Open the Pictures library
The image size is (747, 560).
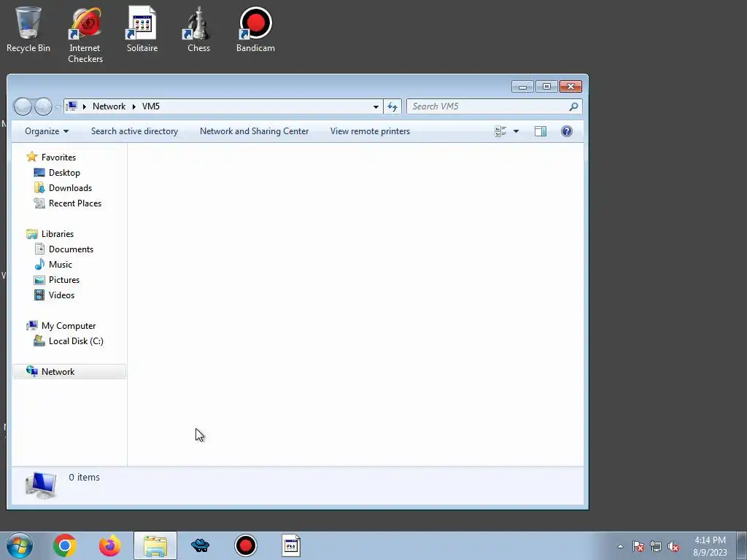(x=64, y=279)
